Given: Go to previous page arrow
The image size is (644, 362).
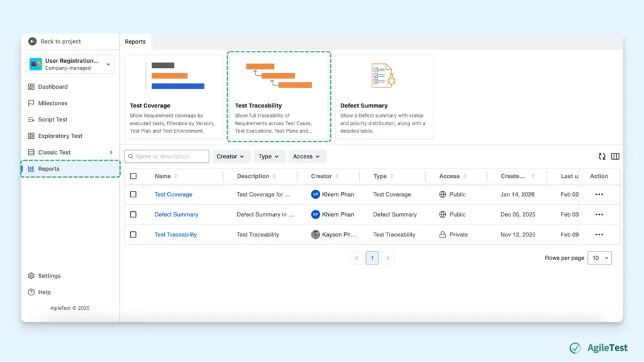Looking at the screenshot, I should tap(357, 258).
